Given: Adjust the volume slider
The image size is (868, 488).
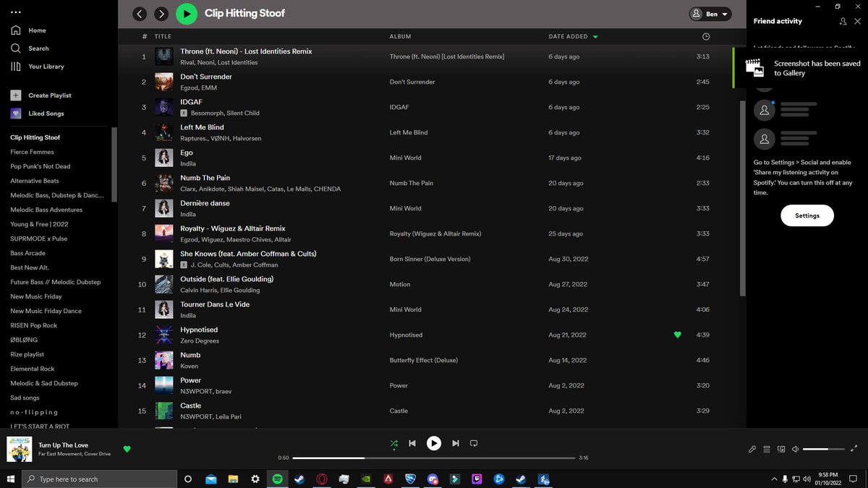Looking at the screenshot, I should click(825, 449).
